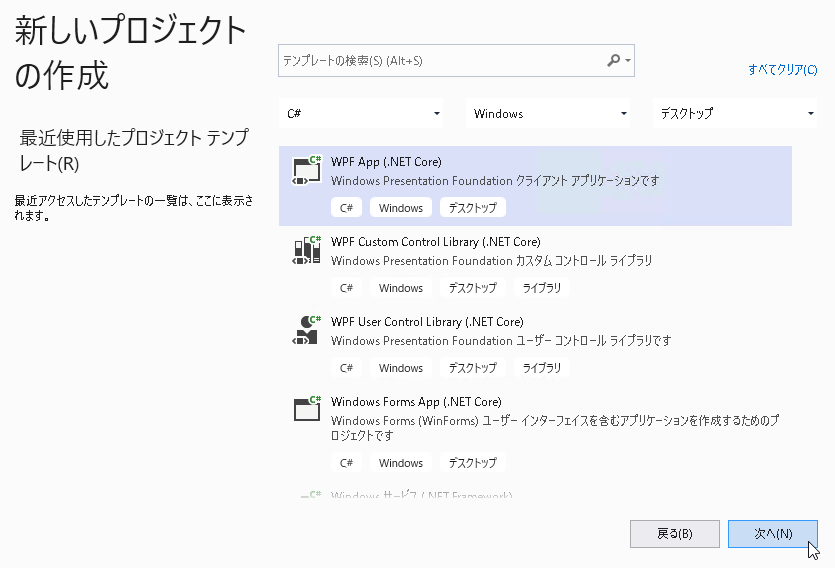Click the 最近使用したプロジェクト テンプレート(R) heading
The image size is (835, 568).
pos(134,151)
